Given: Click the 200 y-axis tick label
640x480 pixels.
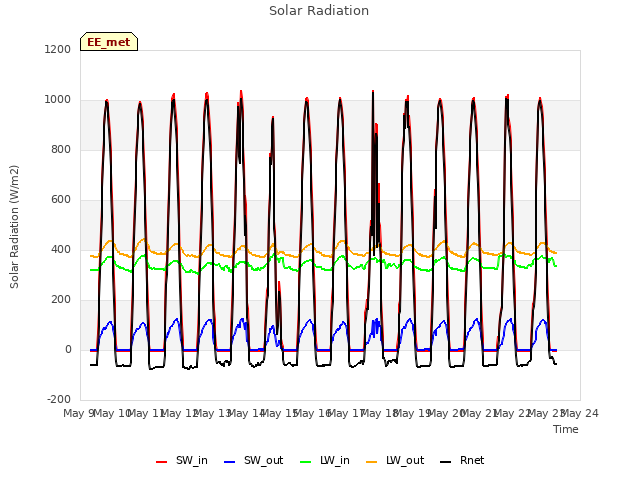Looking at the screenshot, I should 61,300.
